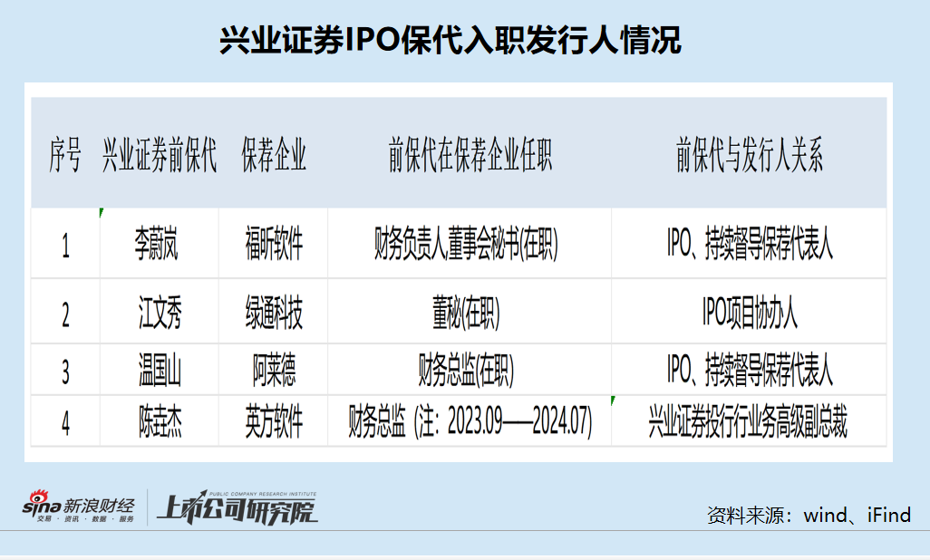Select 福昕软件 in the 保荐企业 column
The image size is (930, 560).
[275, 244]
